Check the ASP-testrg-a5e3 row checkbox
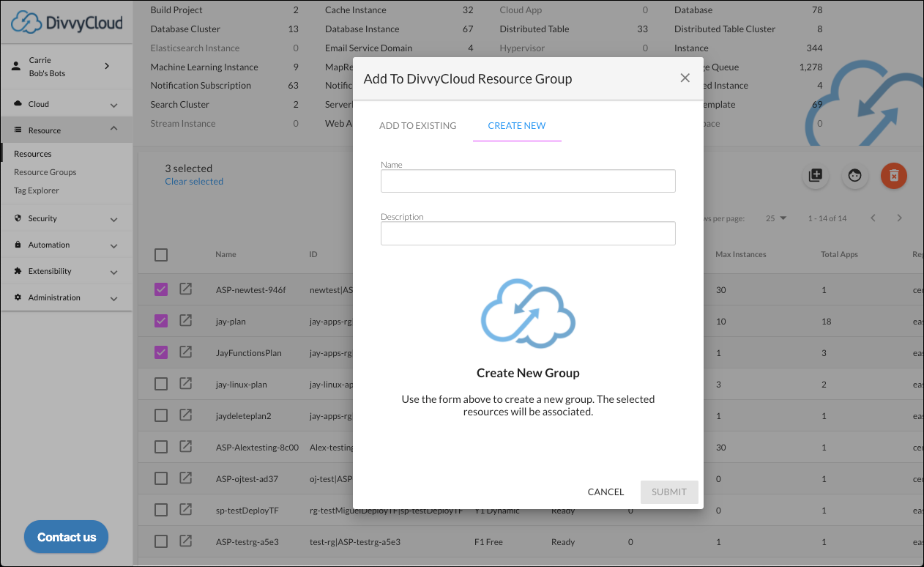The height and width of the screenshot is (567, 924). click(x=161, y=541)
